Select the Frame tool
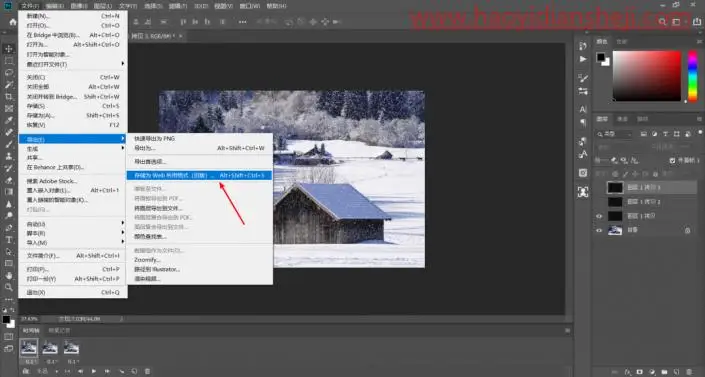 click(x=9, y=108)
